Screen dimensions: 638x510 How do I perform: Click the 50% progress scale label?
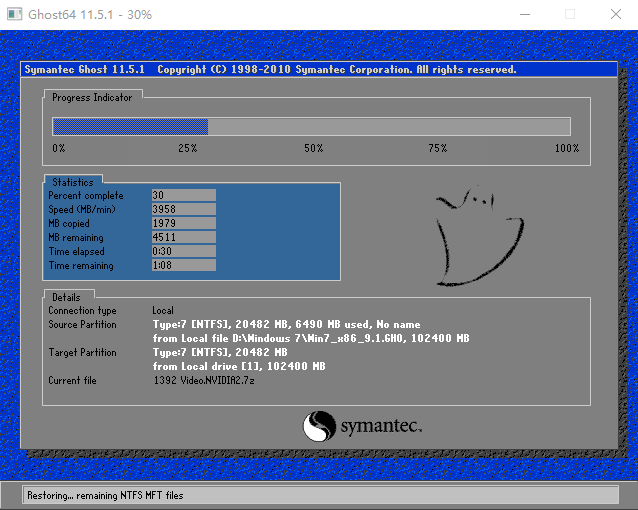click(314, 148)
